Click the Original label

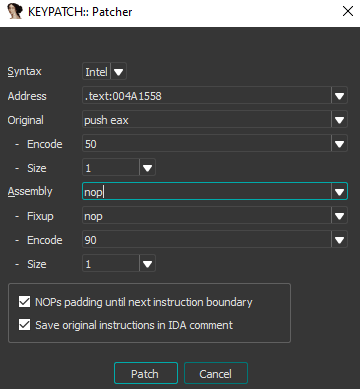[x=25, y=120]
